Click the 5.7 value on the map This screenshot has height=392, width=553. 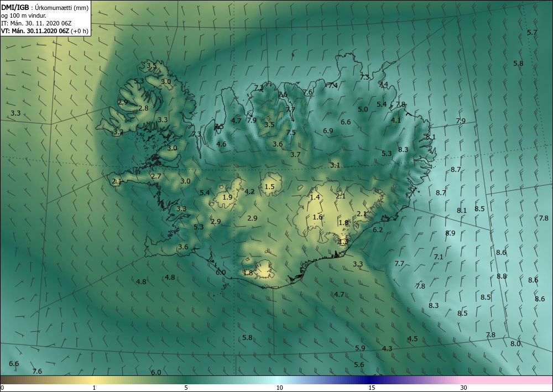click(x=532, y=33)
